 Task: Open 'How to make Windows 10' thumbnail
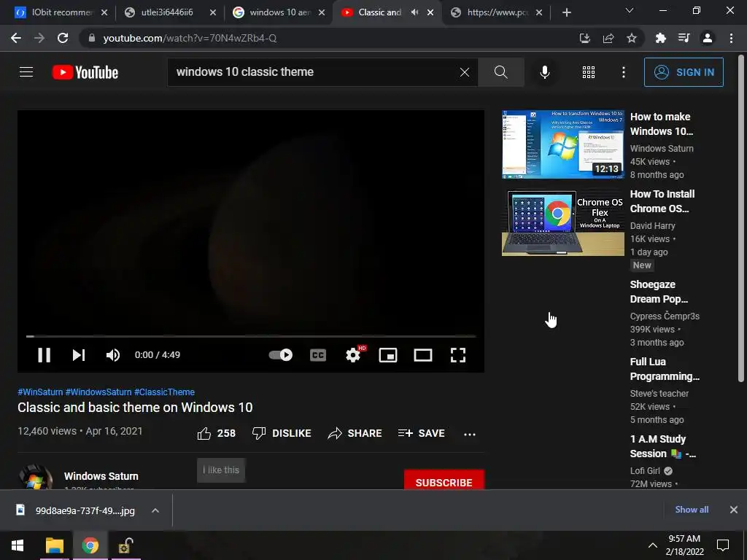pos(562,144)
